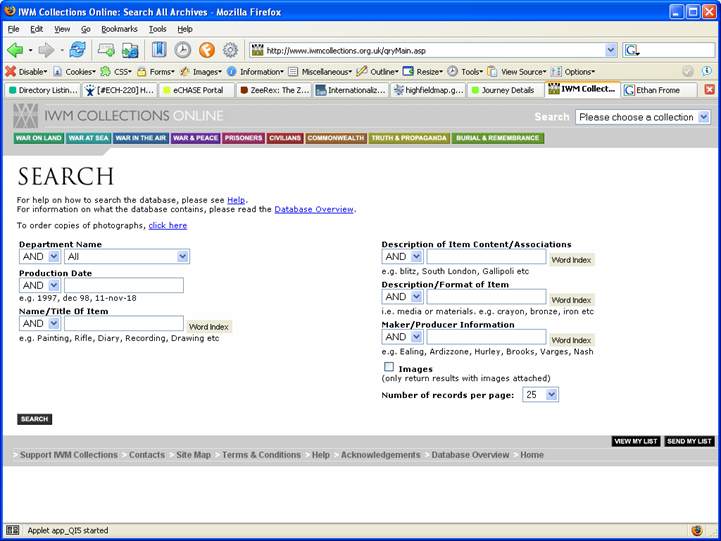The image size is (721, 541).
Task: Click the IWM Collections Online logo
Action: pos(119,116)
